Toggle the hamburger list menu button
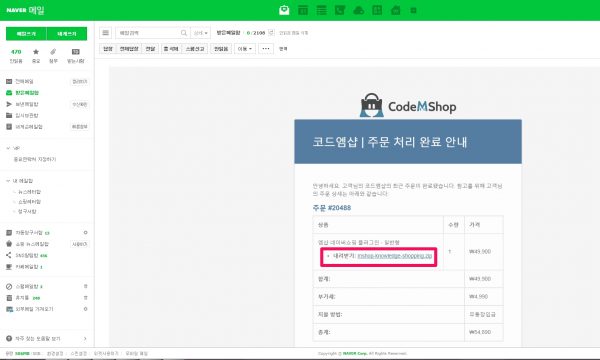Screen dimensions: 600x360 click(106, 33)
